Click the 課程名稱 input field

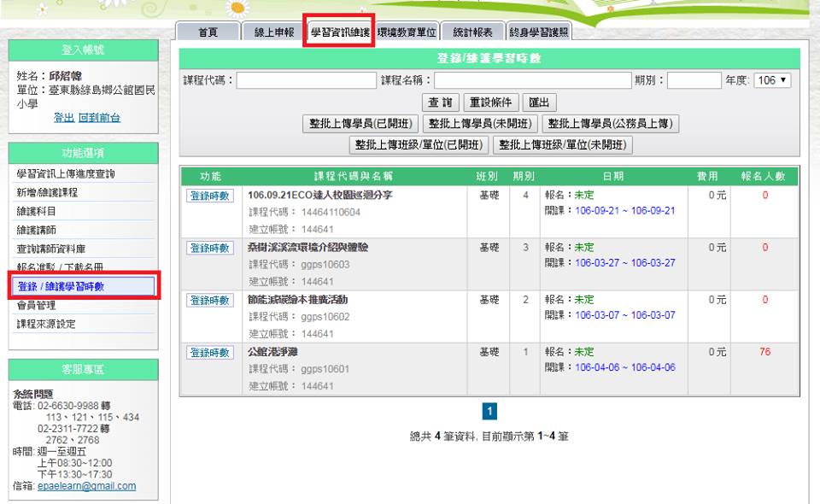532,80
